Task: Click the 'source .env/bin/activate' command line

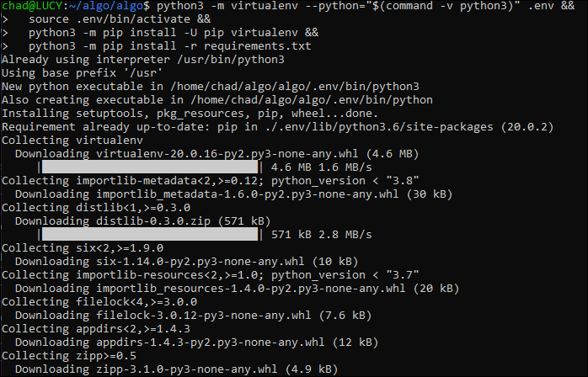Action: point(120,19)
